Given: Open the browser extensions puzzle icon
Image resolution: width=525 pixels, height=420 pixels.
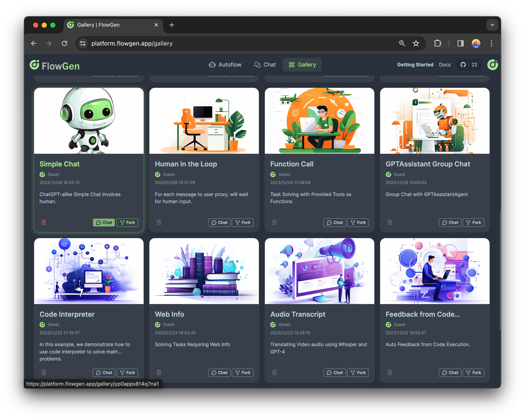Looking at the screenshot, I should (x=438, y=43).
